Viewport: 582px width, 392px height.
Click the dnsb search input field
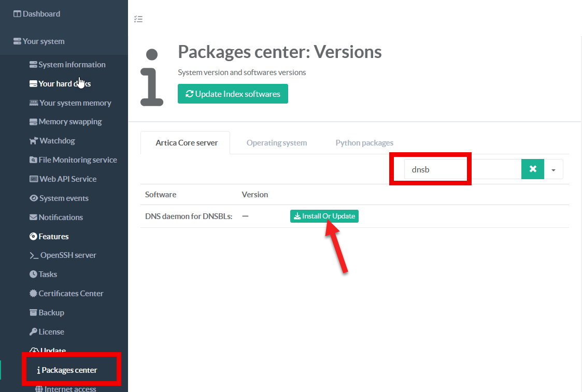click(461, 169)
